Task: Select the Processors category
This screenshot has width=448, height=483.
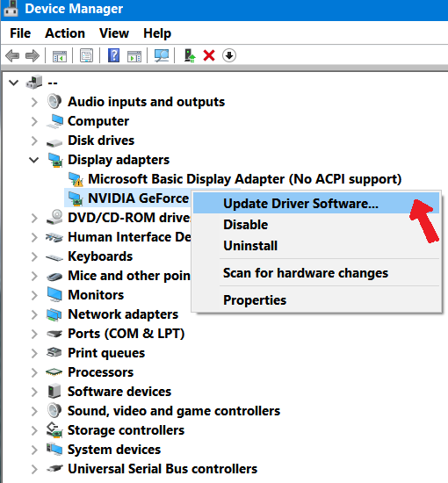Action: click(100, 372)
